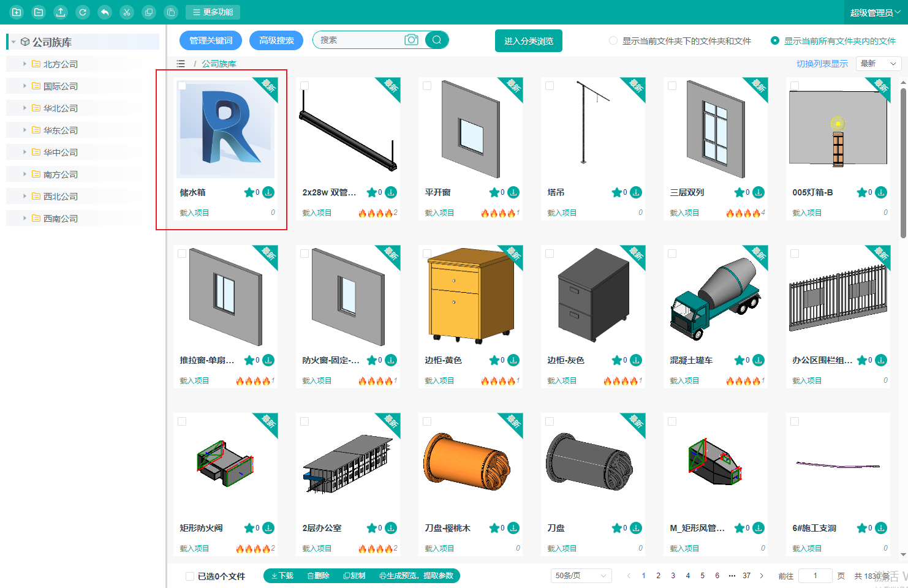The image size is (908, 588).
Task: Expand the 北方公司 tree node
Action: pyautogui.click(x=25, y=64)
